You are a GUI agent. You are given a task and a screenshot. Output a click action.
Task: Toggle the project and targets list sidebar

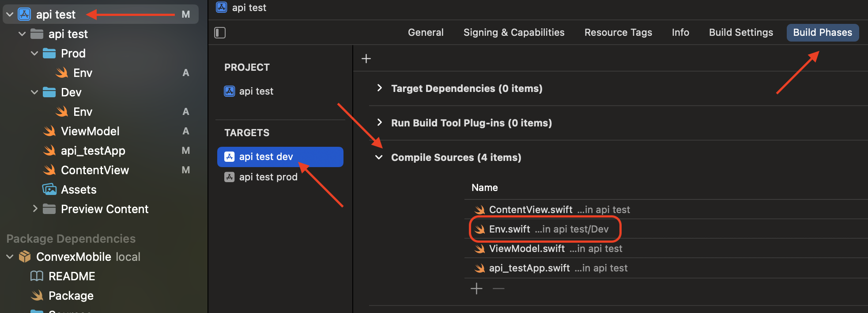pos(220,33)
